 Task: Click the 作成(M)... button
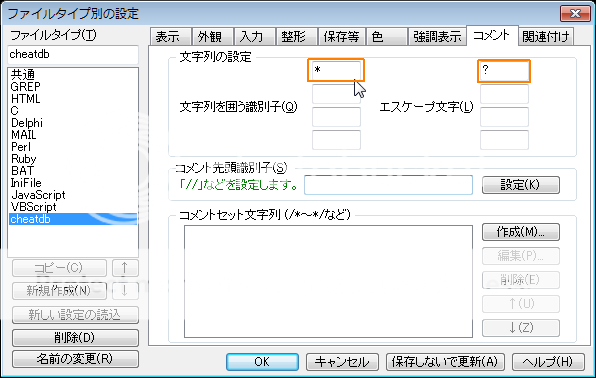[x=521, y=232]
